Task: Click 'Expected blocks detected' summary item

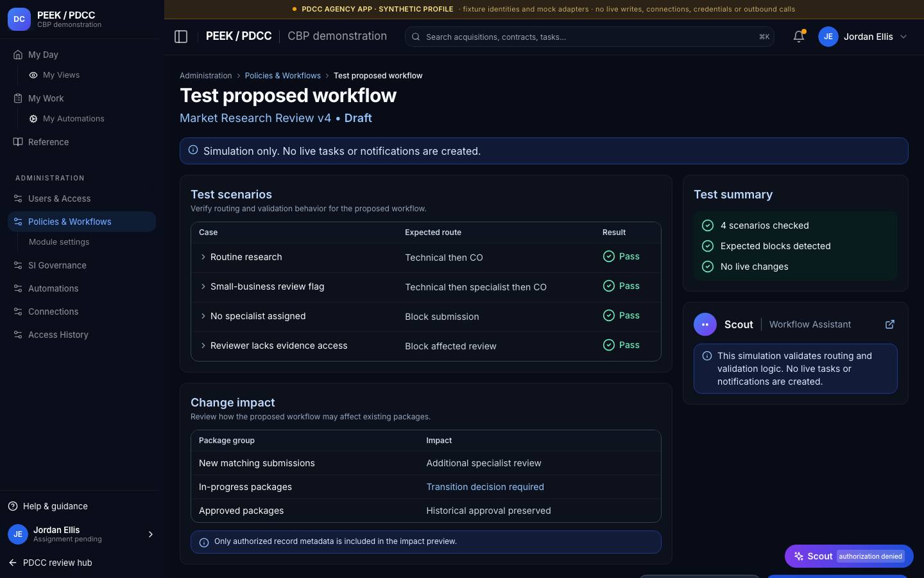Action: click(x=775, y=246)
